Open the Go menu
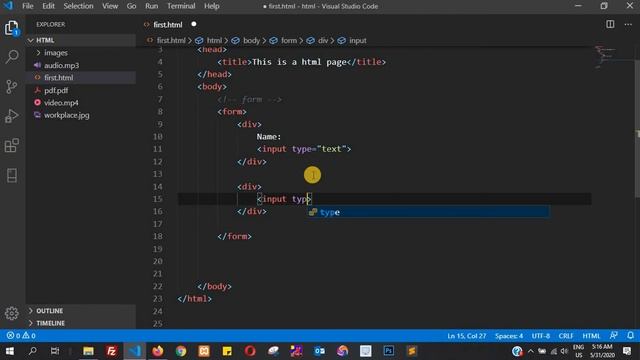Screen dimensions: 640x360 pyautogui.click(x=131, y=6)
